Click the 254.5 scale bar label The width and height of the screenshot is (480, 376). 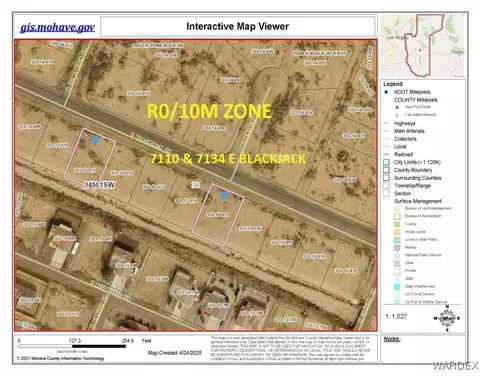coord(128,341)
